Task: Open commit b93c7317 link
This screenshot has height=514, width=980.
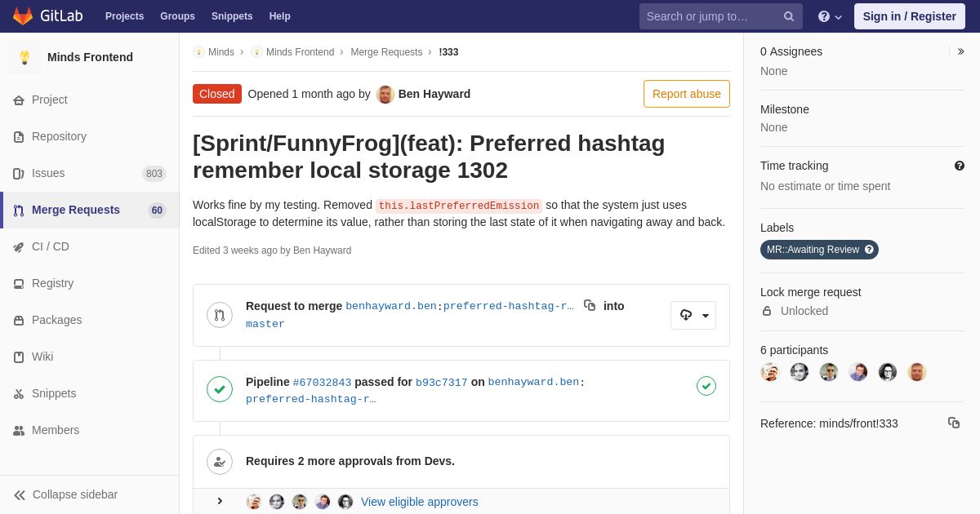Action: point(442,382)
